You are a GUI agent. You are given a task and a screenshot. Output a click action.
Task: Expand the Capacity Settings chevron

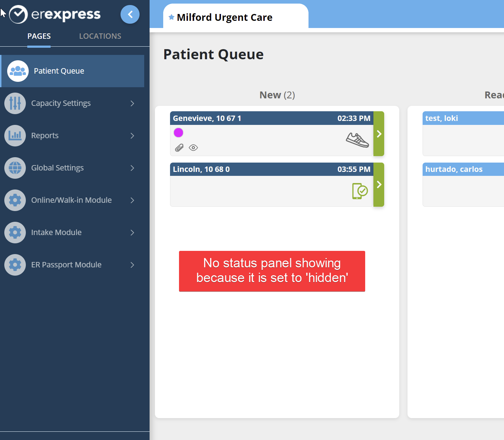pos(132,103)
